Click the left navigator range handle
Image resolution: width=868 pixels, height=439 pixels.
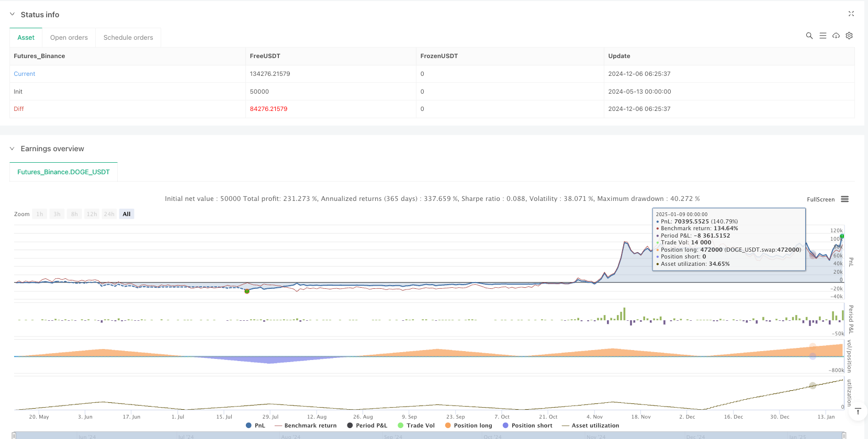(14, 435)
